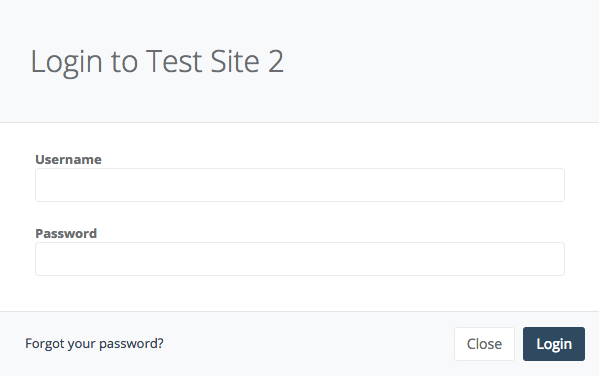
Task: Close the login dialog with Close button
Action: [484, 344]
